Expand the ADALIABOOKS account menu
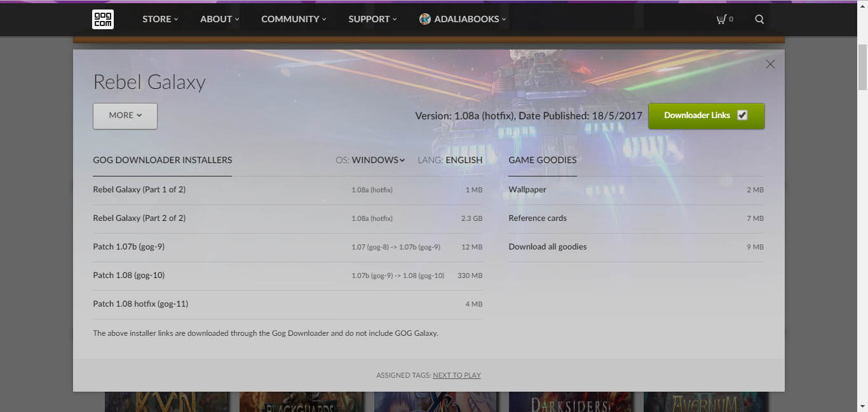This screenshot has height=412, width=868. click(x=470, y=19)
